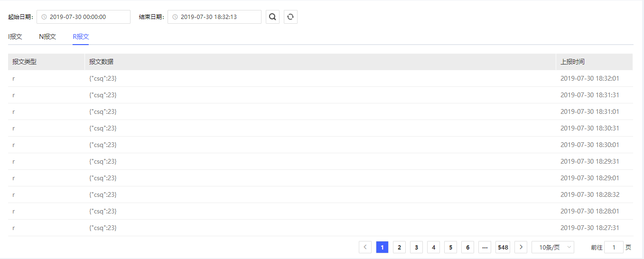Click the clock icon in start date field
Image resolution: width=644 pixels, height=259 pixels.
pos(44,17)
